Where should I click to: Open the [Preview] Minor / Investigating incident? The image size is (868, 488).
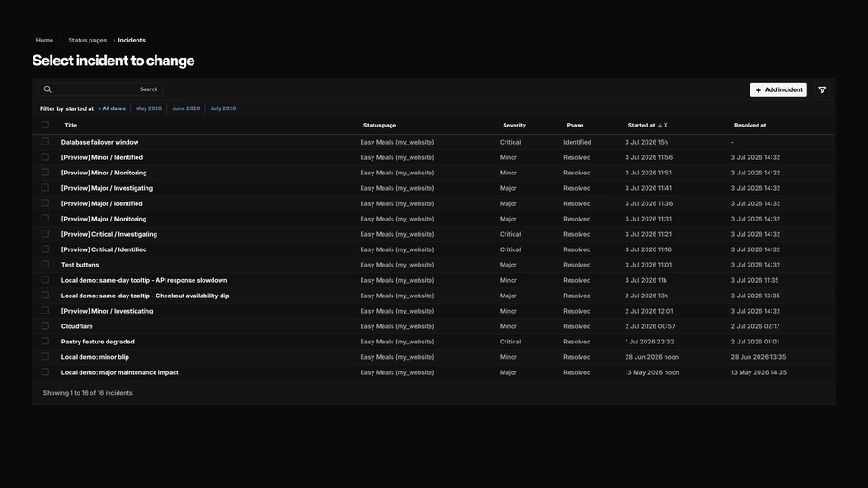click(107, 311)
